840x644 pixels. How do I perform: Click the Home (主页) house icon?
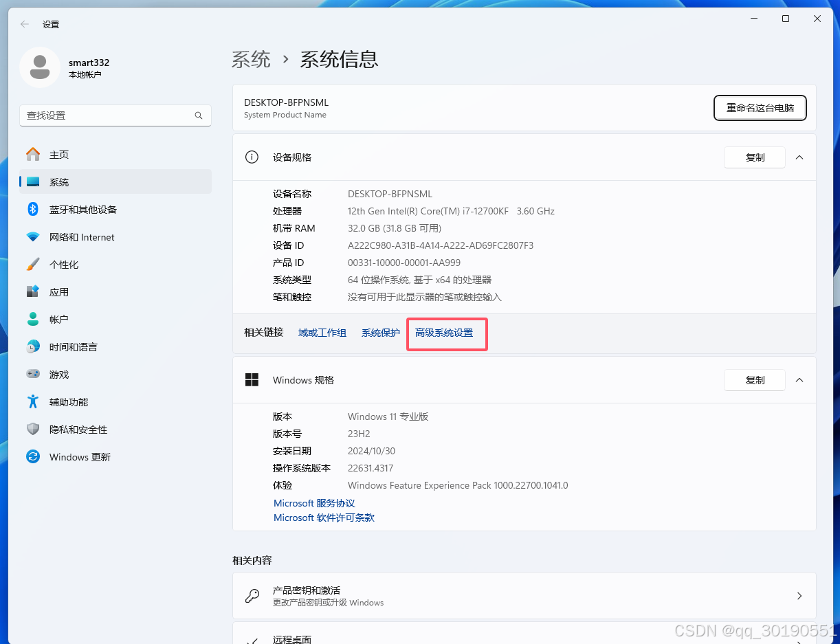click(33, 155)
